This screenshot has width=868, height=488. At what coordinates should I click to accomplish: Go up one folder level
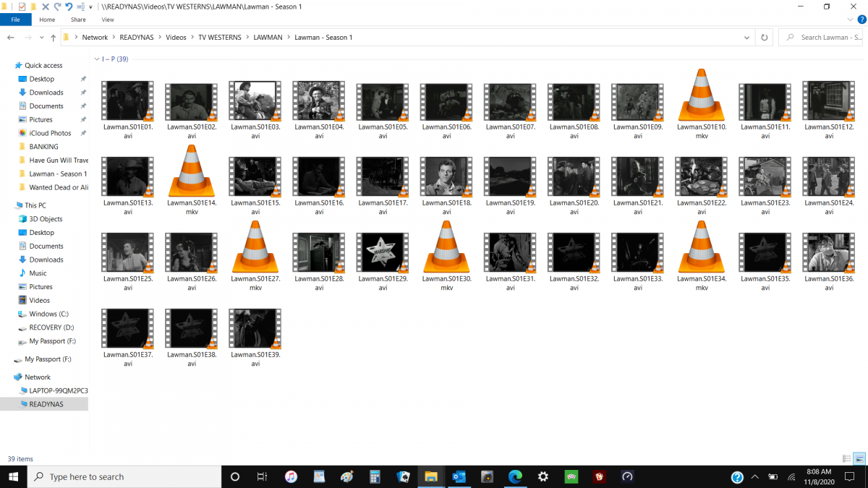pyautogui.click(x=54, y=38)
